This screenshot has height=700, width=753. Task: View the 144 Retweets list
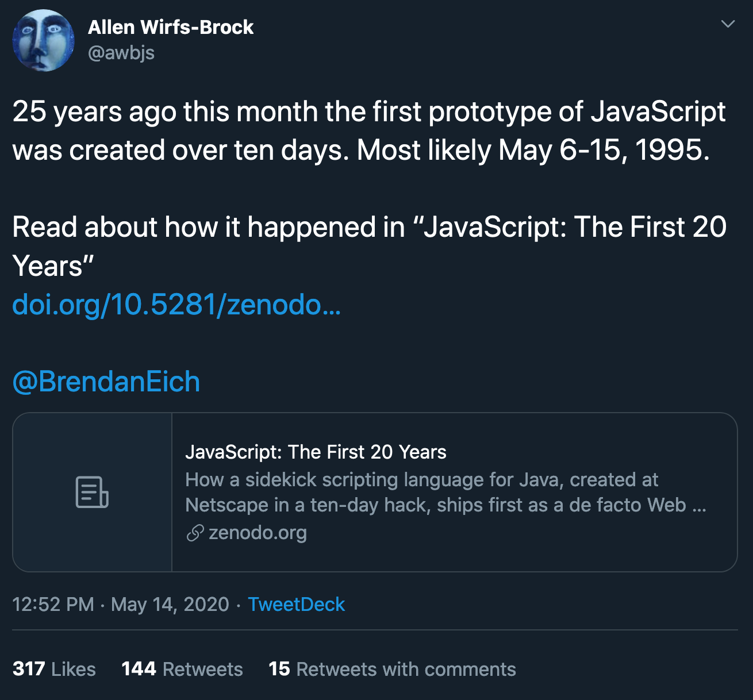click(x=182, y=669)
